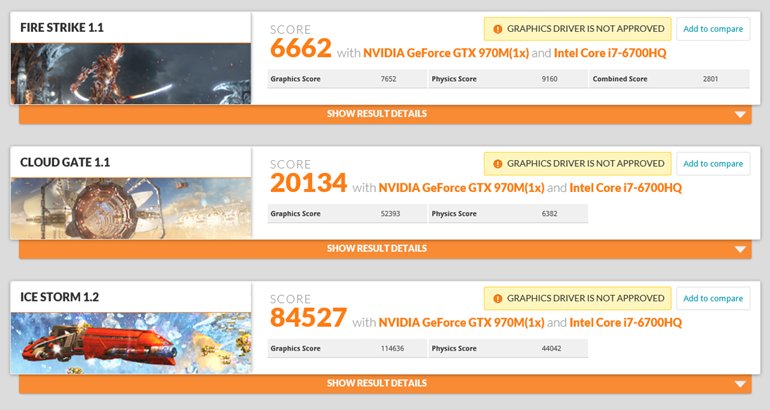Screen dimensions: 770x410
Task: Click the Fire Strike 1.1 title
Action: [x=62, y=27]
